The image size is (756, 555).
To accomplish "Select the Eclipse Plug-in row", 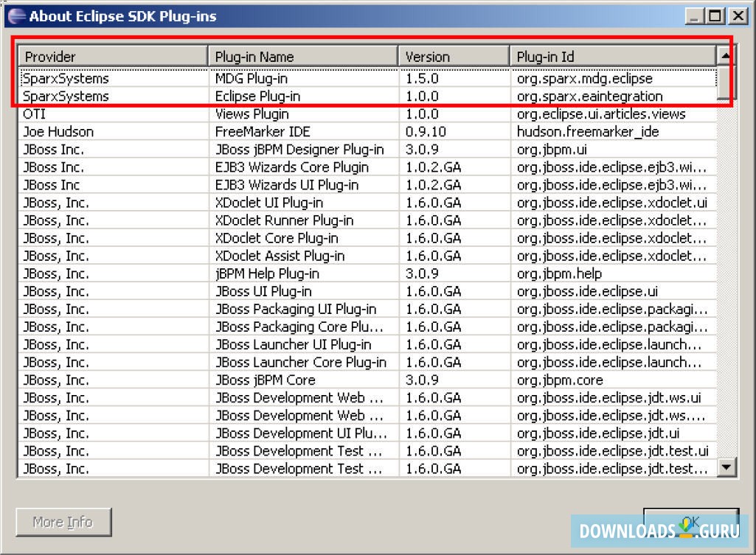I will coord(367,96).
